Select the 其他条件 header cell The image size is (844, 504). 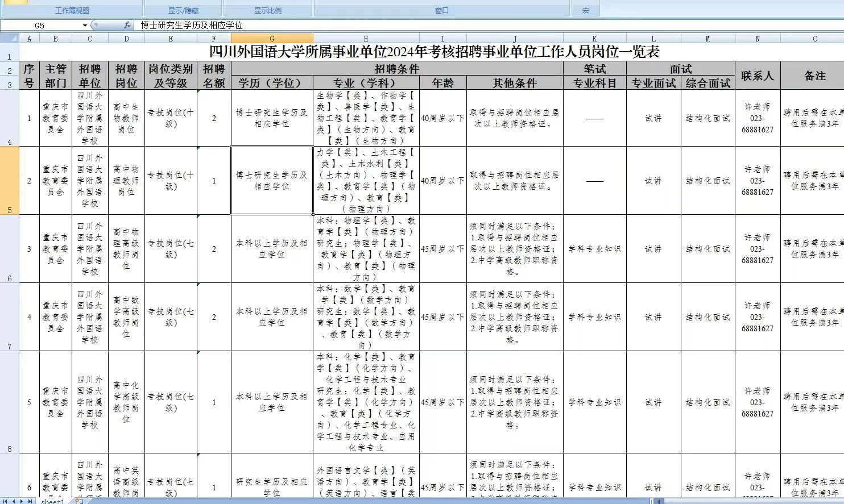(515, 83)
